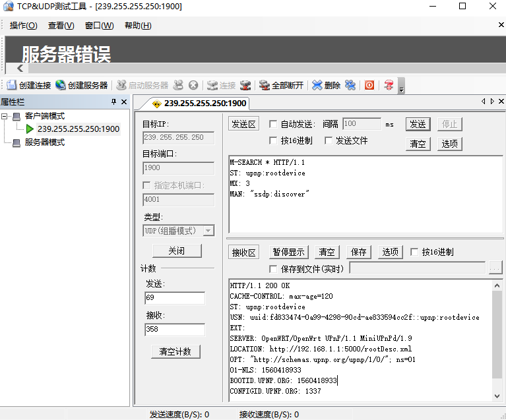
Task: Click 清空 button in the receive area
Action: click(327, 253)
